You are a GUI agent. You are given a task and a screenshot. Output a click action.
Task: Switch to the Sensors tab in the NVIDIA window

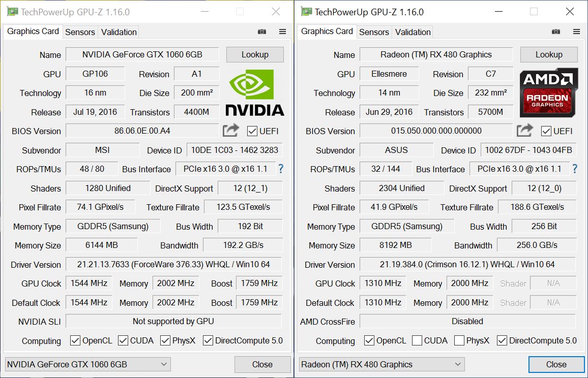tap(80, 32)
